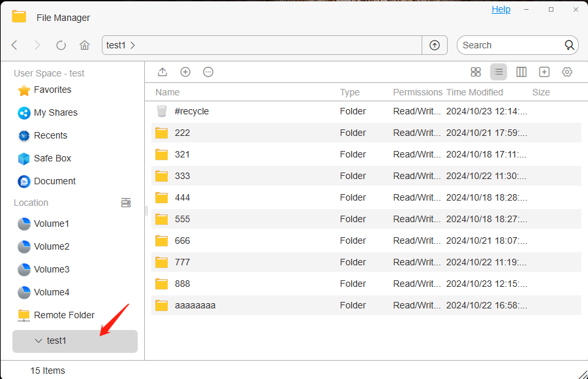This screenshot has width=588, height=379.
Task: Select the folder named 555
Action: 366,219
